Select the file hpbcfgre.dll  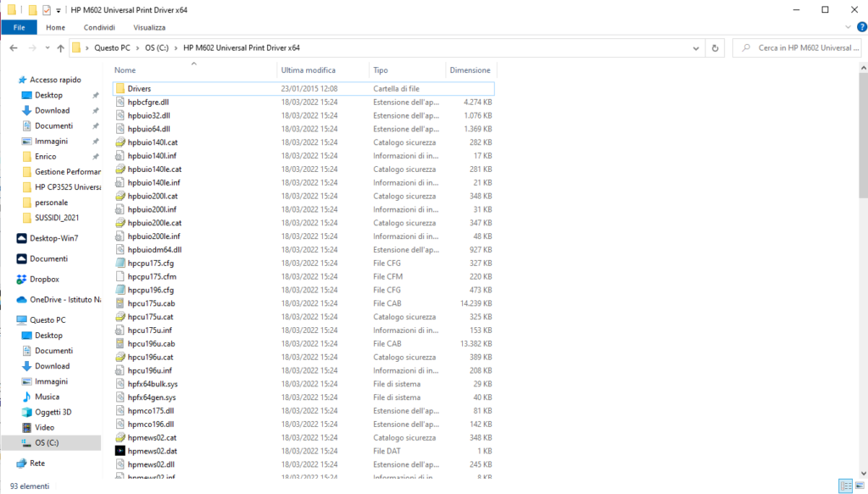[x=147, y=102]
